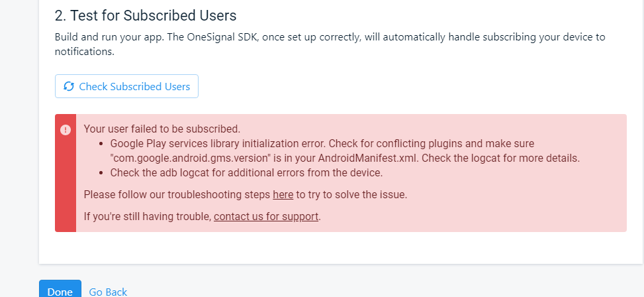644x297 pixels.
Task: Click the "2. Test for Subscribed Users" heading
Action: pos(146,16)
